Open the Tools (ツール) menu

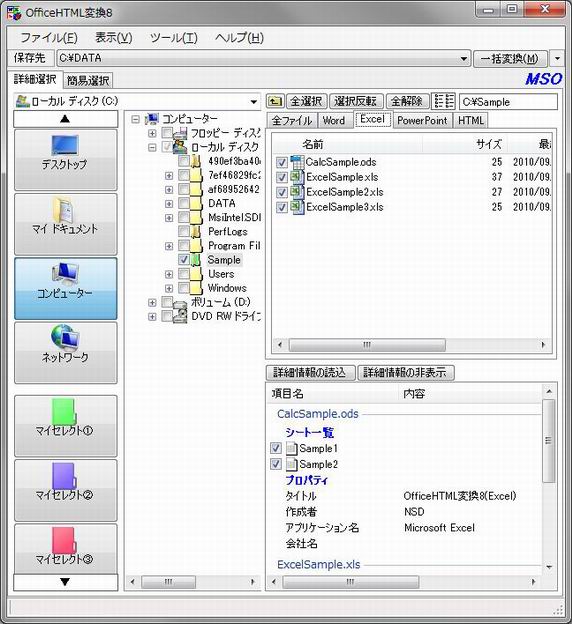pos(174,38)
